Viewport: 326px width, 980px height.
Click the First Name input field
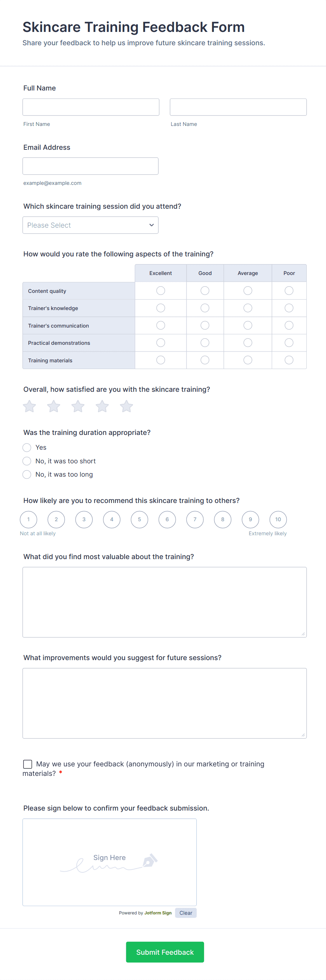tap(91, 107)
